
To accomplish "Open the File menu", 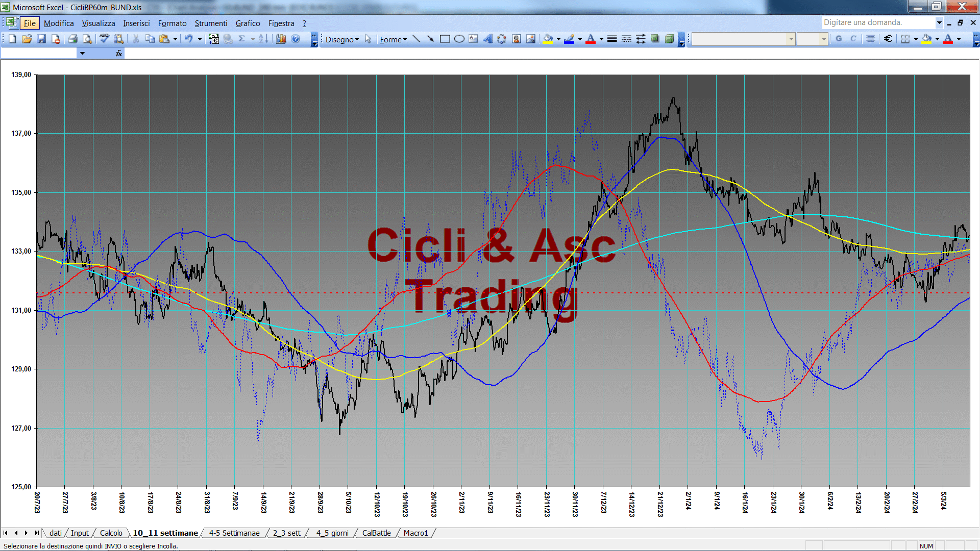I will [x=30, y=23].
